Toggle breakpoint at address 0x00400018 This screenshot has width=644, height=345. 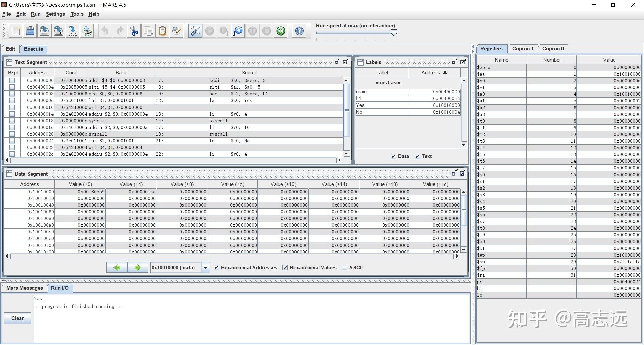coord(12,121)
